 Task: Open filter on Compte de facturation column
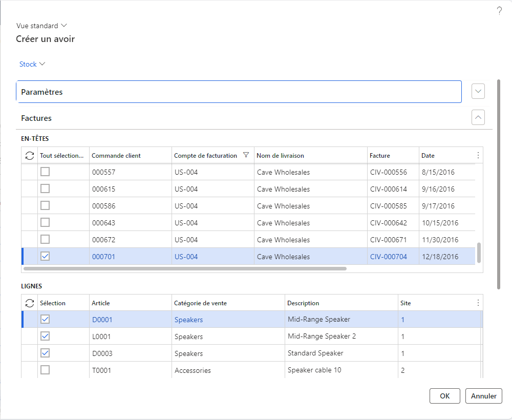246,155
